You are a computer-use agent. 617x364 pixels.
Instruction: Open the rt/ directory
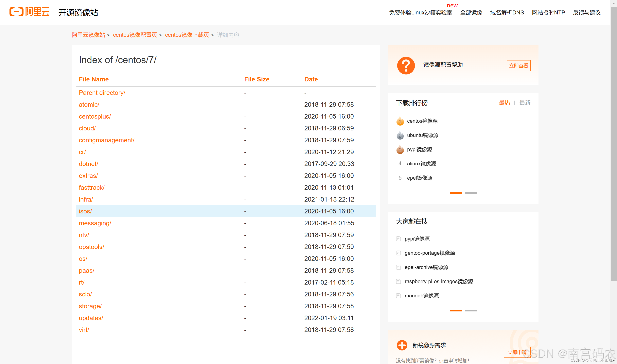point(81,282)
